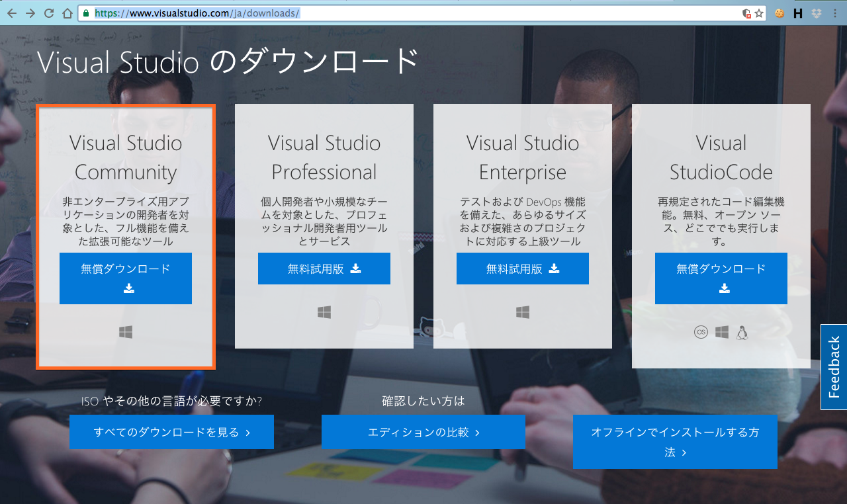Click the Windows logo under Visual Studio Community
The image size is (847, 504).
[126, 332]
